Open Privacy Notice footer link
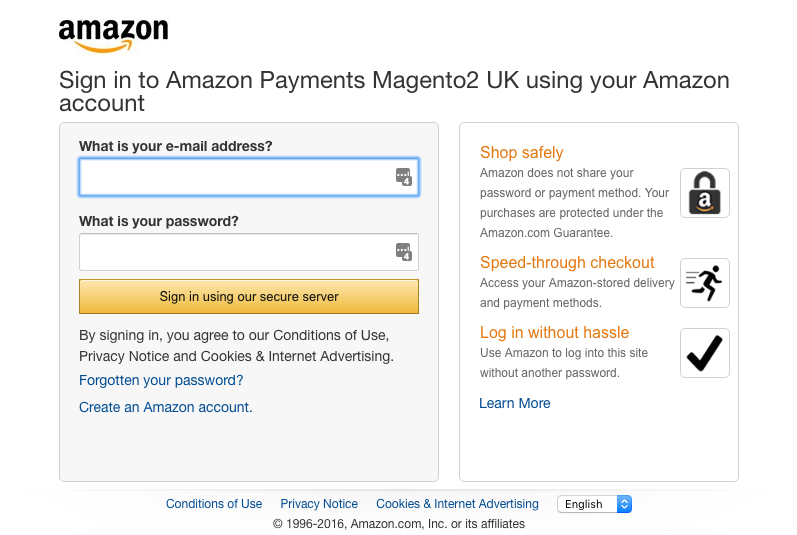 coord(319,504)
